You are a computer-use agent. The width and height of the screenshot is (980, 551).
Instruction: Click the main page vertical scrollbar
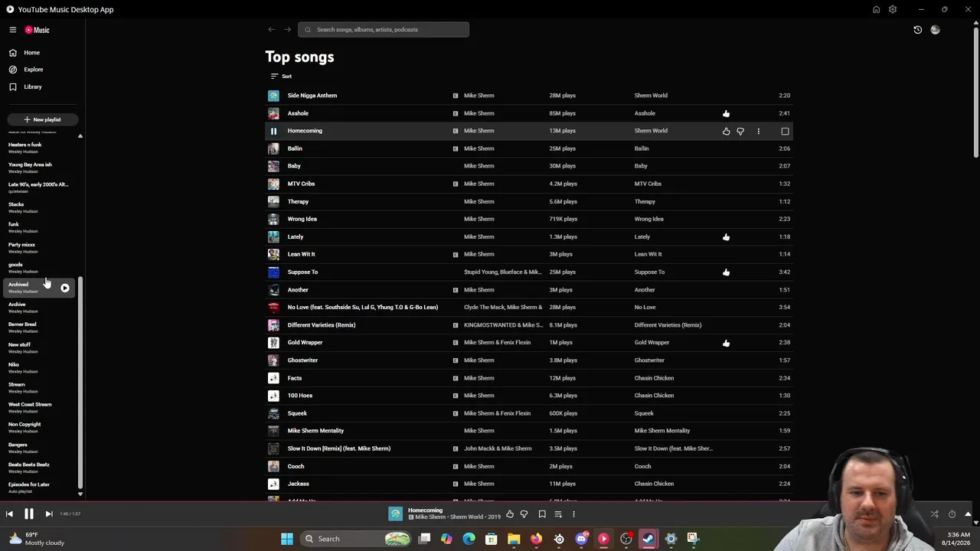975,92
